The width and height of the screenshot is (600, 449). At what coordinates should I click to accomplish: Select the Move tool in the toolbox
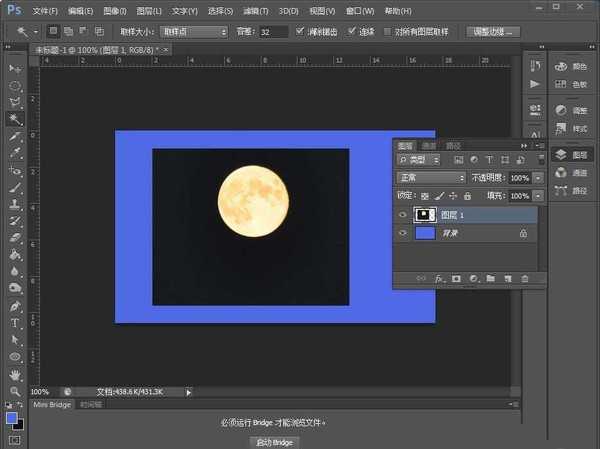pyautogui.click(x=16, y=68)
